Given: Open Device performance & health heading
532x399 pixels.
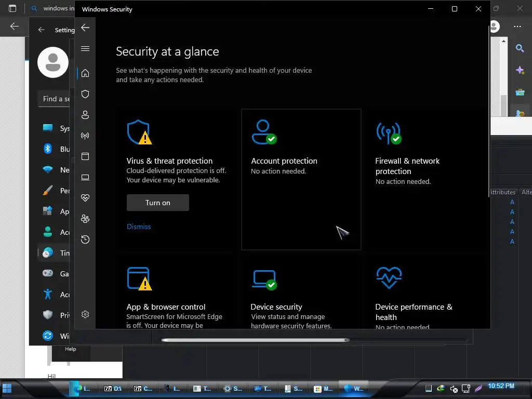Looking at the screenshot, I should pyautogui.click(x=414, y=312).
